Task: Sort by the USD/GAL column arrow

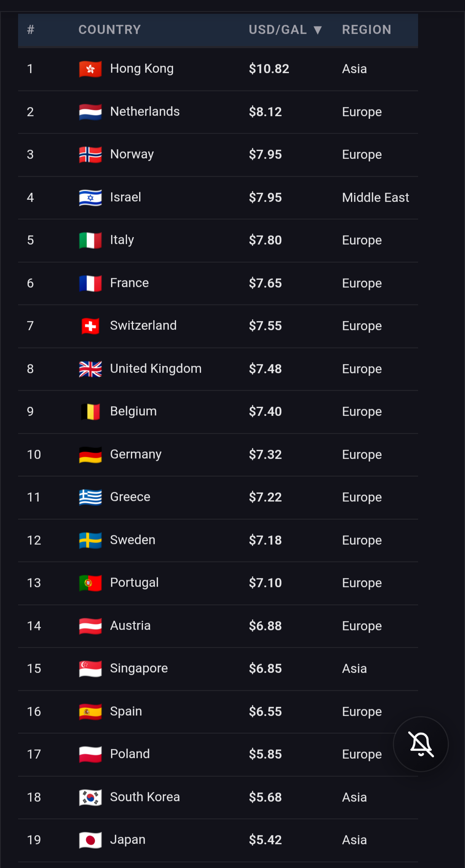Action: [x=318, y=30]
